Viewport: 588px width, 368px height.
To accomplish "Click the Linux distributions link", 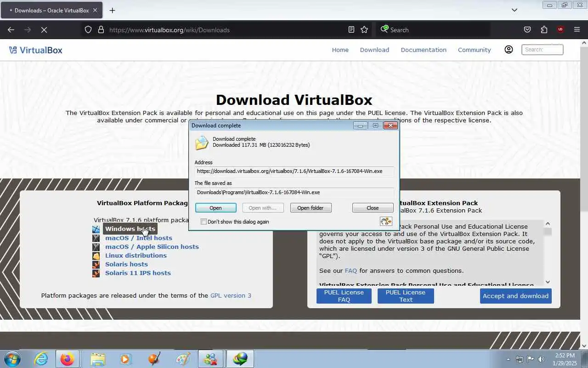I will tap(136, 255).
